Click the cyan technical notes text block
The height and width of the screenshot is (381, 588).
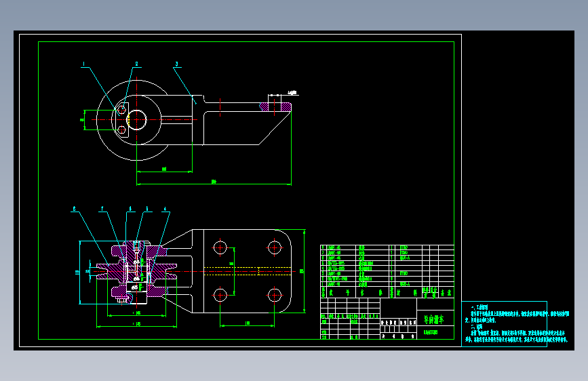pyautogui.click(x=517, y=323)
